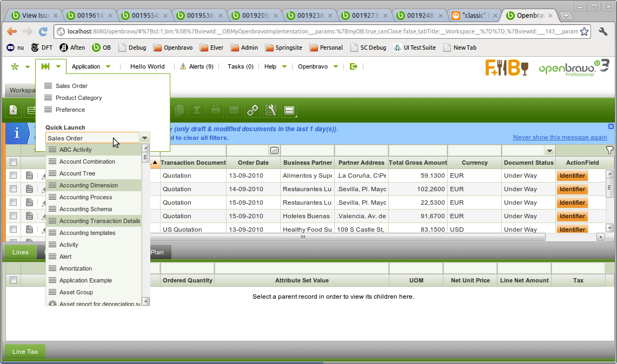
Task: Click the new document toolbar icon
Action: click(x=14, y=110)
